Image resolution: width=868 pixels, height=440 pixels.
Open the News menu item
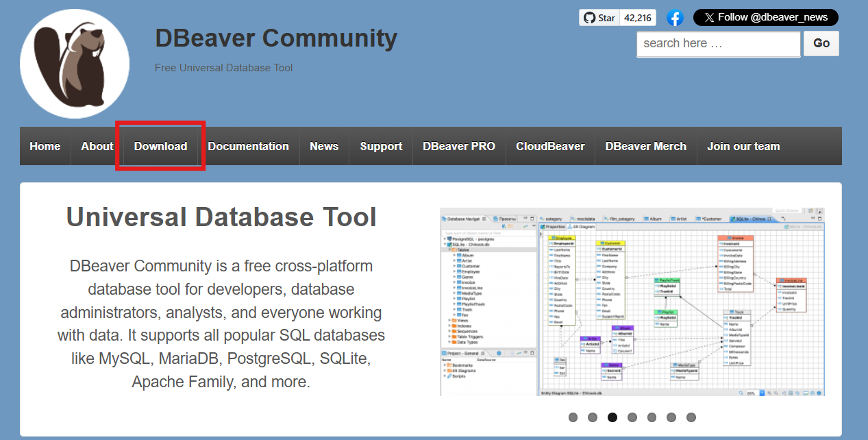click(x=324, y=146)
